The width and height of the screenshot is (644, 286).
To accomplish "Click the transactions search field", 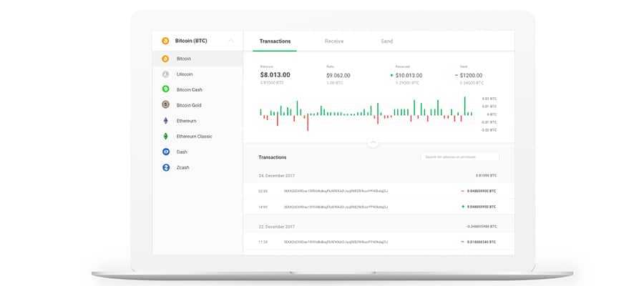I will coord(460,157).
